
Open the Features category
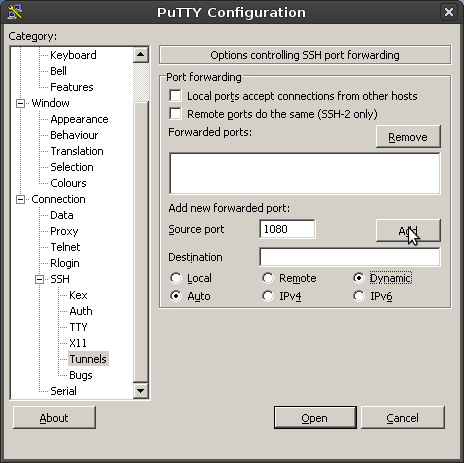72,87
